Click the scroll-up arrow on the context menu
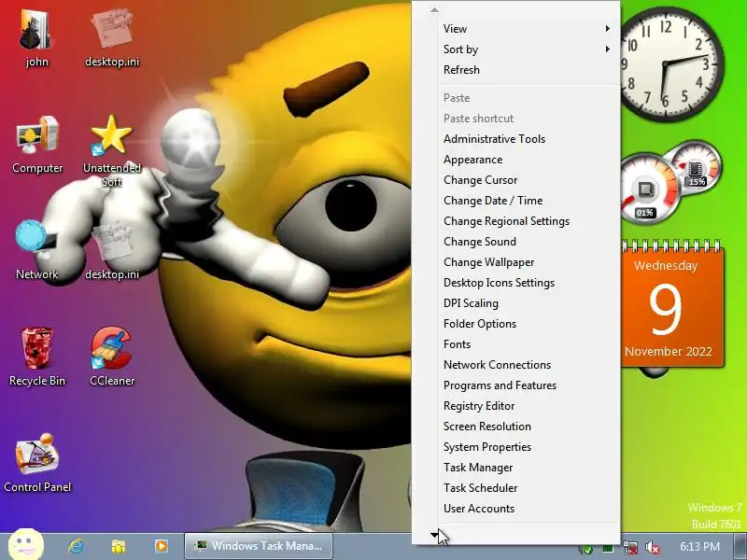 click(x=434, y=9)
